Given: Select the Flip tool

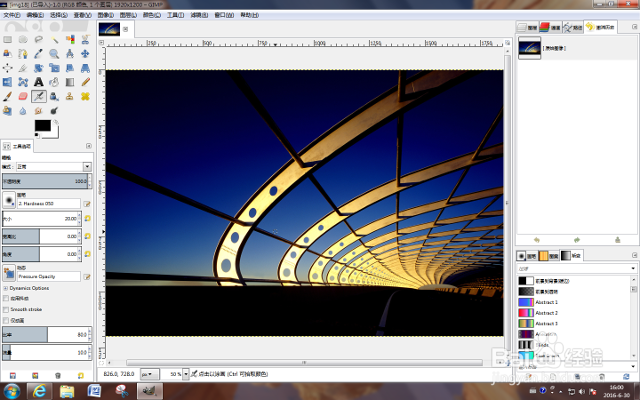Looking at the screenshot, I should (x=7, y=82).
